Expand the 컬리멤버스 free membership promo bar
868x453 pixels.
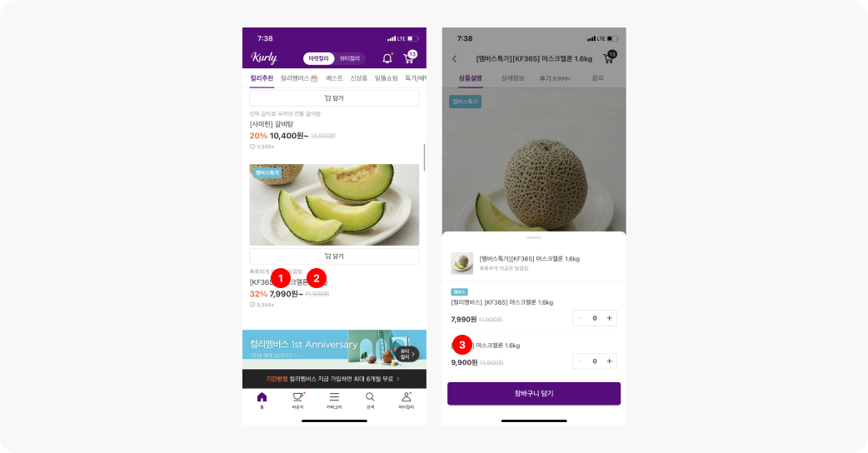(x=334, y=379)
